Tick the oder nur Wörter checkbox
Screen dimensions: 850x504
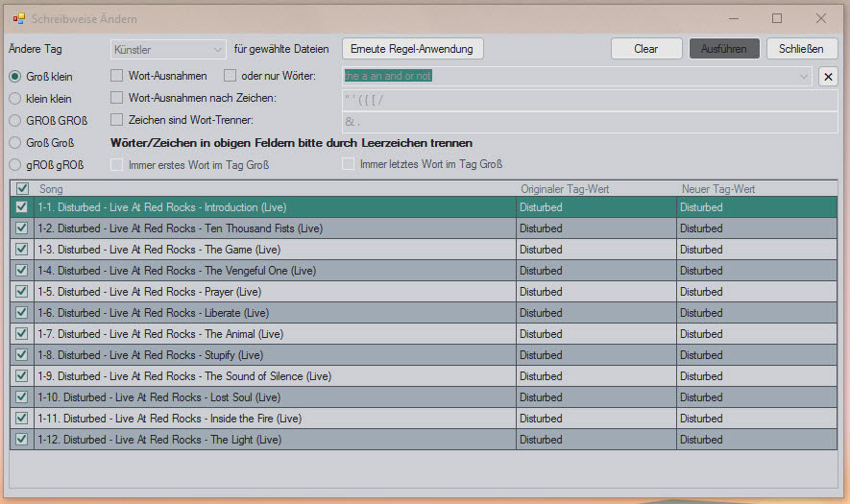pos(230,75)
